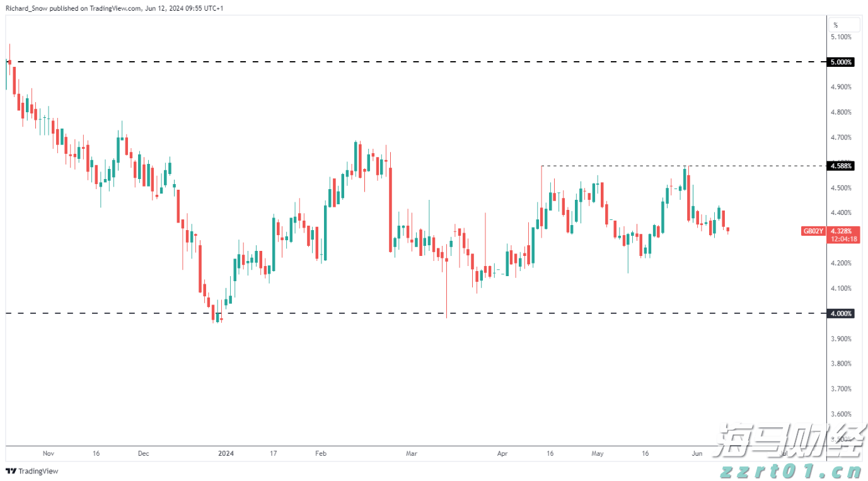This screenshot has height=481, width=868.
Task: Click the 2024 label on time axis
Action: (226, 453)
